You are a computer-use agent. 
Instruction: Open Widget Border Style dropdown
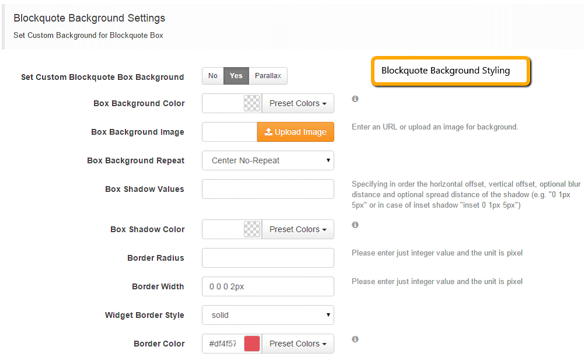[268, 315]
